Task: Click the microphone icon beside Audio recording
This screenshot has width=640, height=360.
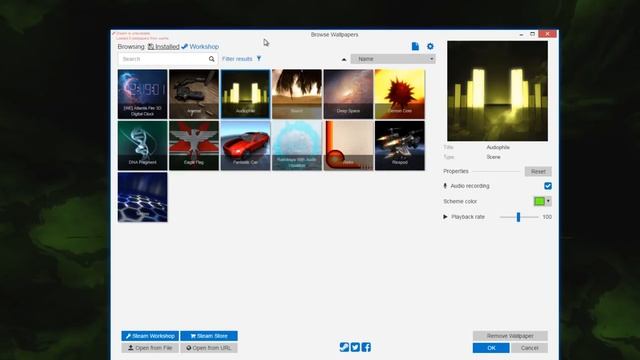Action: (x=445, y=186)
